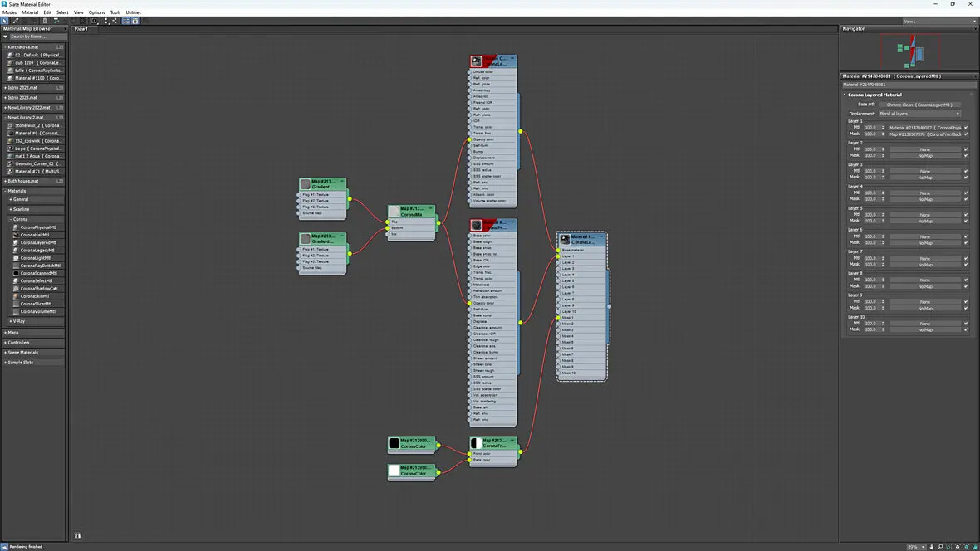Open the Material menu

[x=29, y=12]
